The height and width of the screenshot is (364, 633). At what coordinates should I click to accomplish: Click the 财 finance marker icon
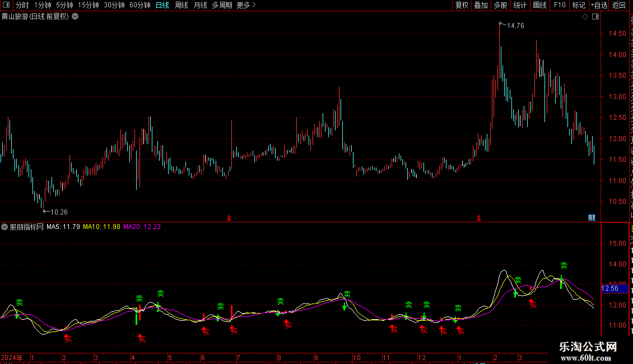pyautogui.click(x=592, y=218)
